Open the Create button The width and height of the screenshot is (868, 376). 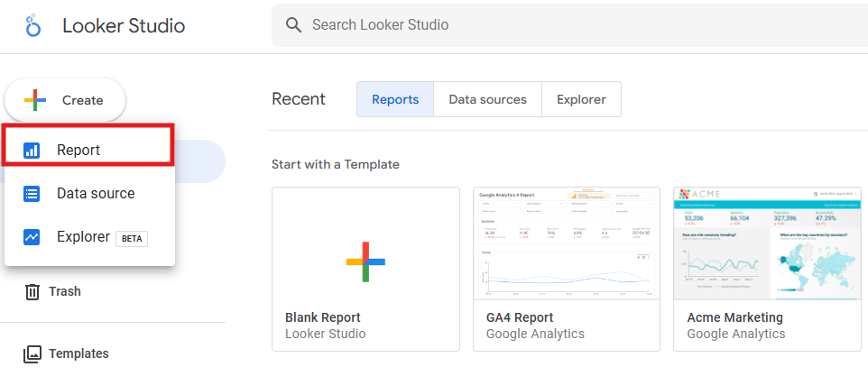(65, 100)
